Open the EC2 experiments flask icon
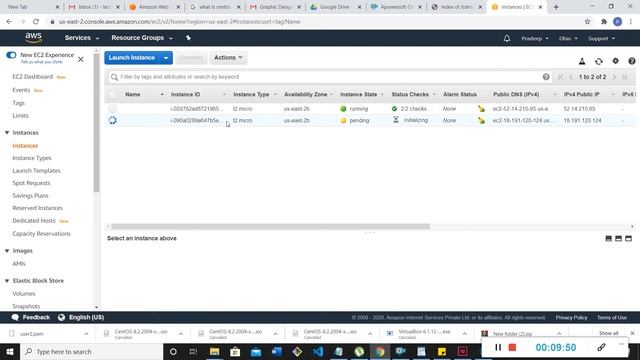 582,61
